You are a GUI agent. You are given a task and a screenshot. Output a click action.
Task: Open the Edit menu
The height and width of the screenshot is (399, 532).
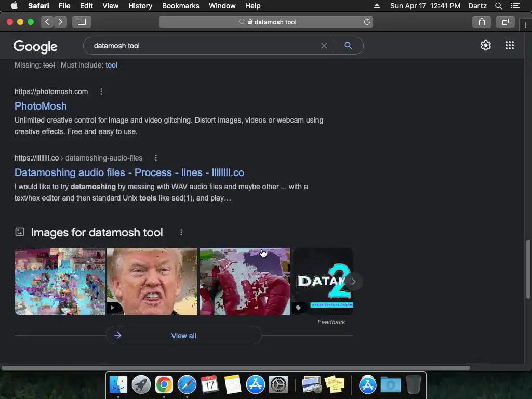[x=86, y=6]
